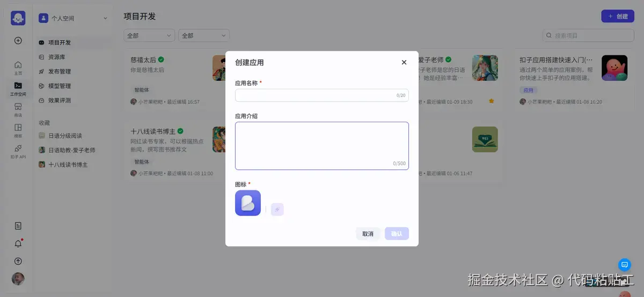Screen dimensions: 644x297
Task: Click the 个人空间 avatar icon
Action: (43, 18)
